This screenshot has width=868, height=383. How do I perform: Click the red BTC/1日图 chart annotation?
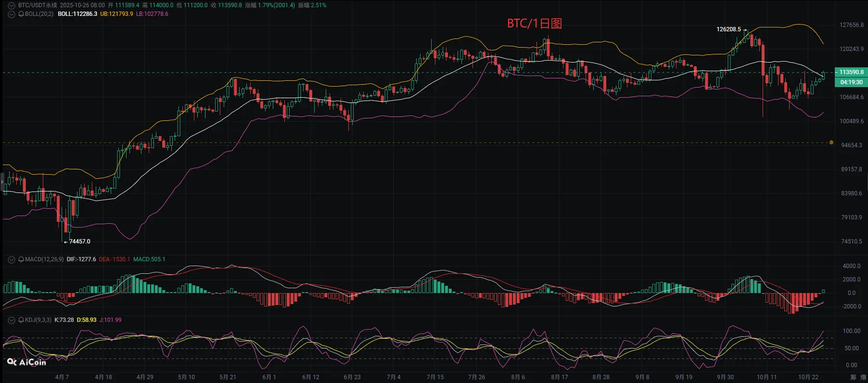tap(535, 24)
